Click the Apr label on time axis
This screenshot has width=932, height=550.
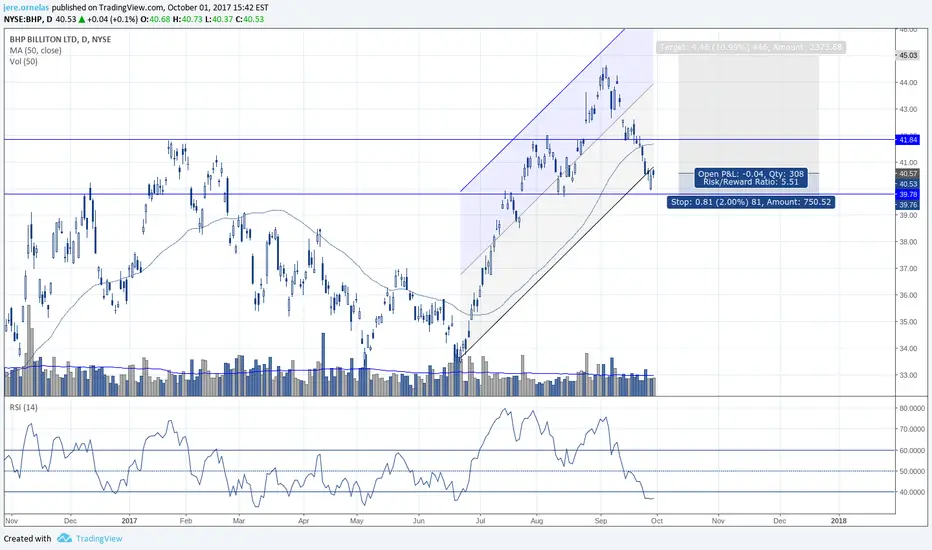click(x=304, y=521)
